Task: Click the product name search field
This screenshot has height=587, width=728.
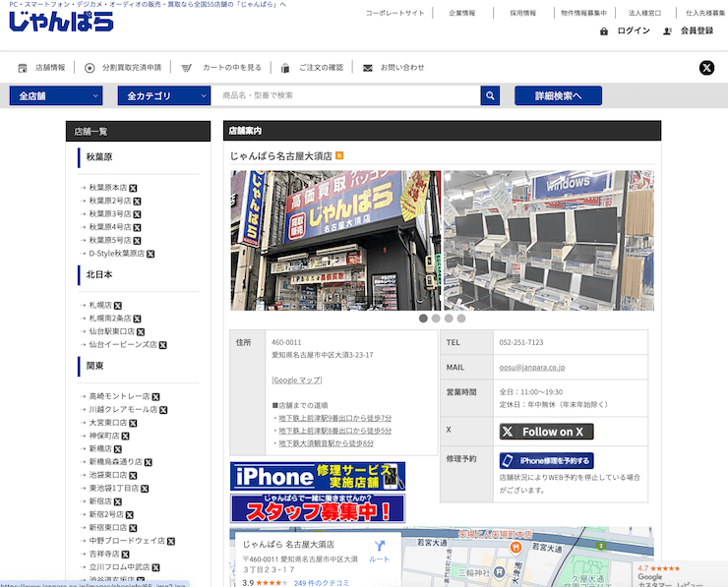Action: tap(345, 95)
